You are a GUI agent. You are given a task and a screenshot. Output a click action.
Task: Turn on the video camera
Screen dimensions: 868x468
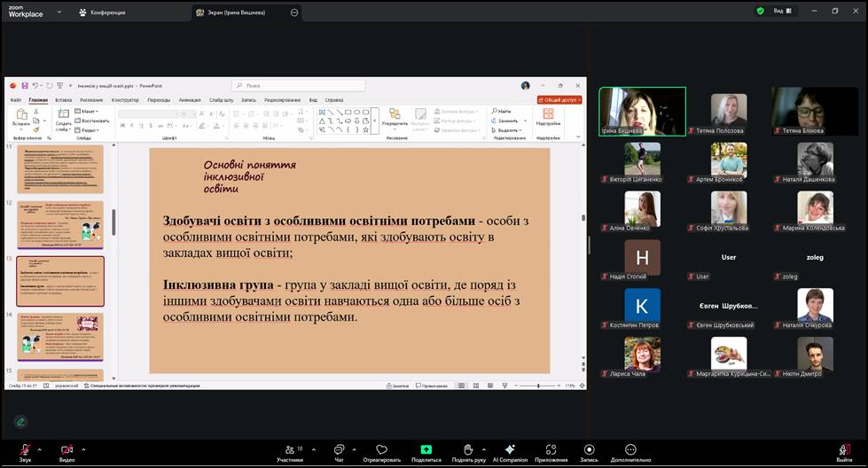click(x=66, y=450)
